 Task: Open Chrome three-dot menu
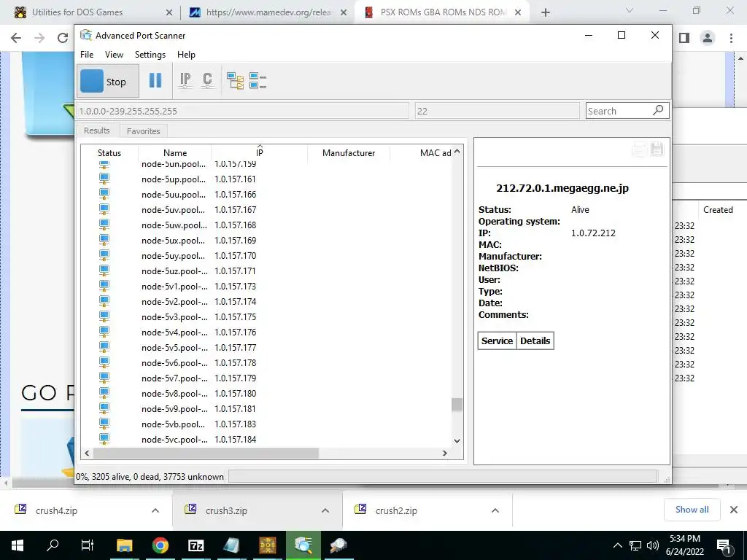tap(731, 38)
